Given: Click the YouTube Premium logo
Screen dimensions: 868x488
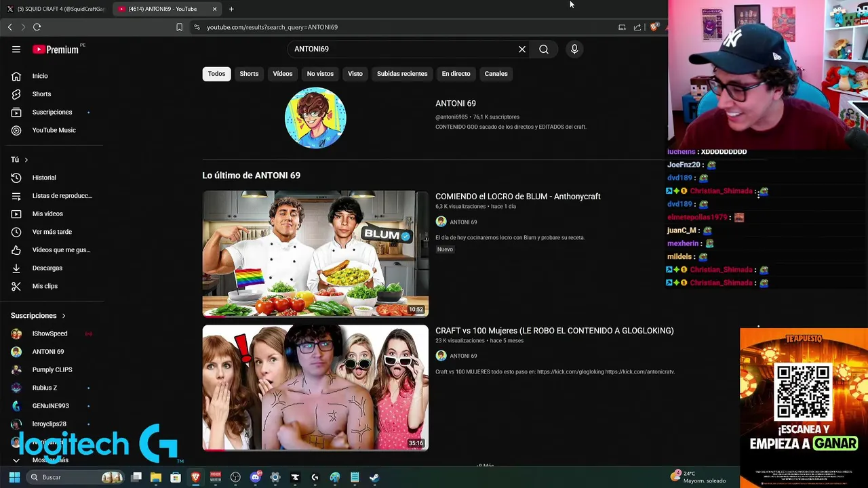Looking at the screenshot, I should tap(56, 49).
